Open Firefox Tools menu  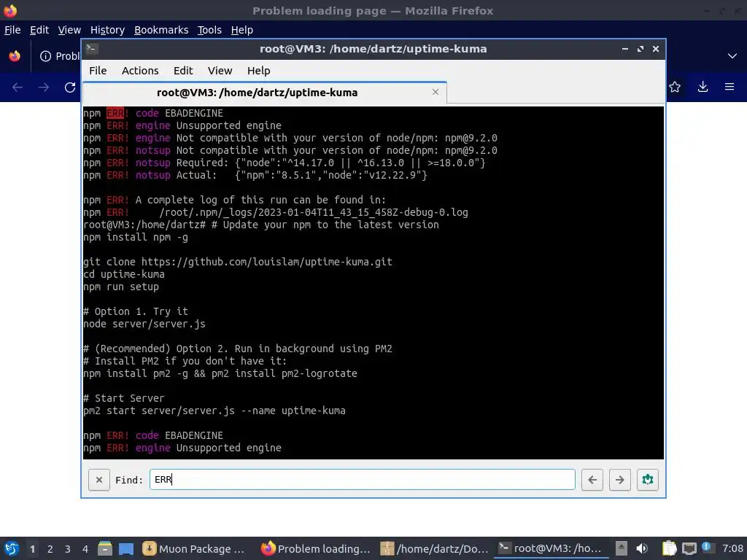[209, 30]
